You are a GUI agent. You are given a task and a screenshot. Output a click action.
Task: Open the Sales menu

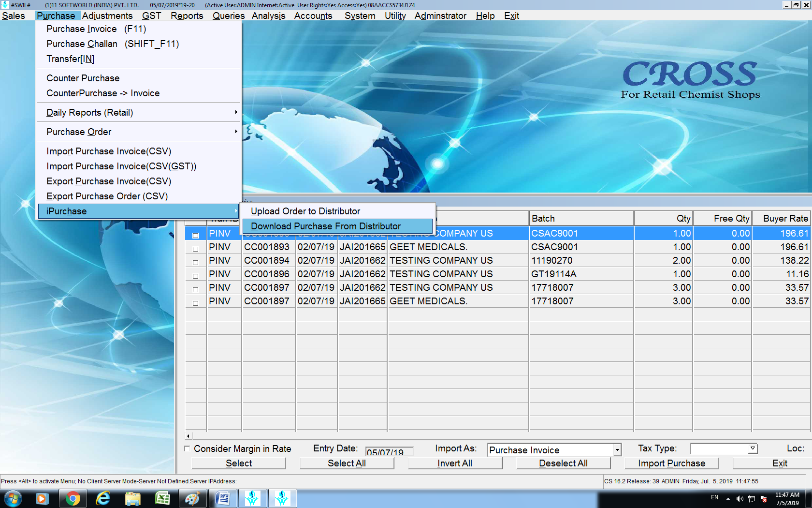(14, 15)
